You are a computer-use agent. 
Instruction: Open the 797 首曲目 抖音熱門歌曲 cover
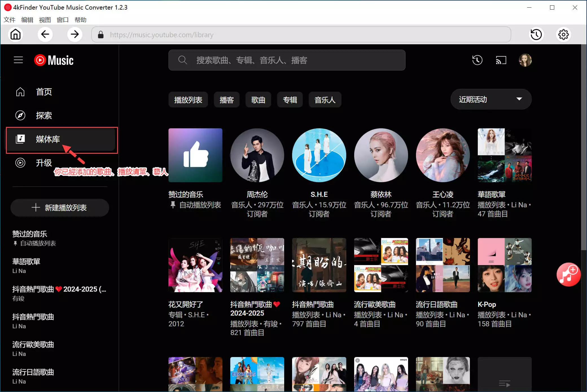tap(319, 265)
